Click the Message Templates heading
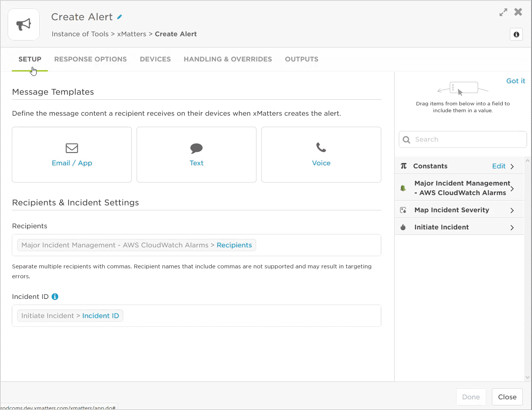The height and width of the screenshot is (410, 532). tap(53, 92)
